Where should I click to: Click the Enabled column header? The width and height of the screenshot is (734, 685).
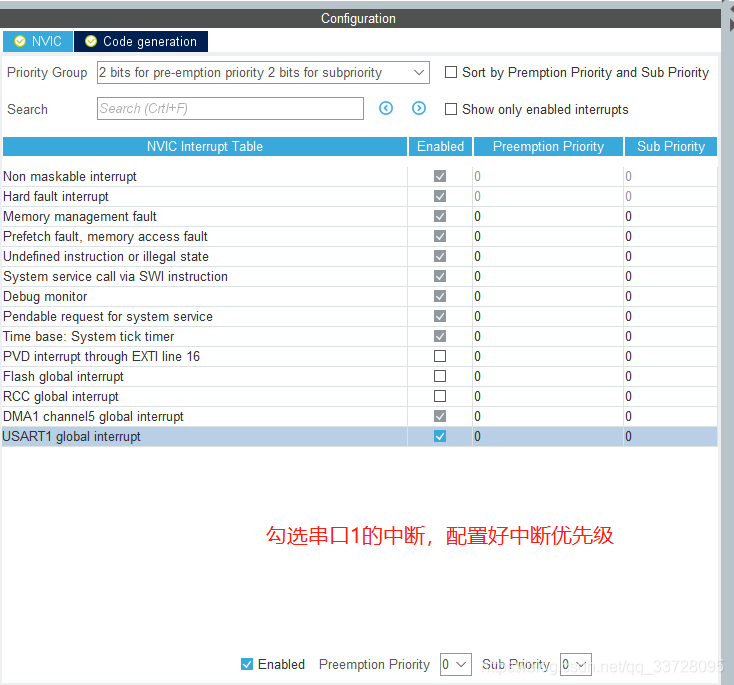pyautogui.click(x=440, y=147)
